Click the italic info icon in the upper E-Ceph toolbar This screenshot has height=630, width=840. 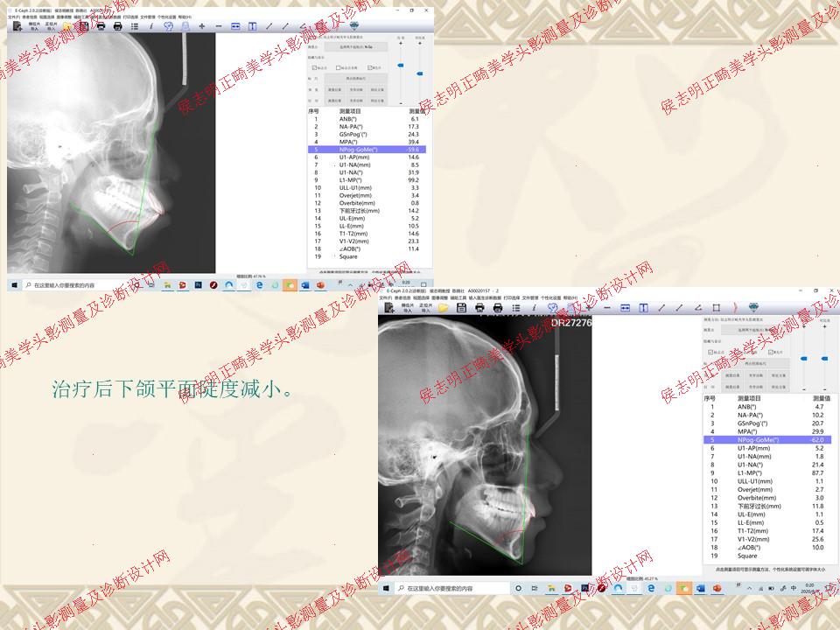151,25
